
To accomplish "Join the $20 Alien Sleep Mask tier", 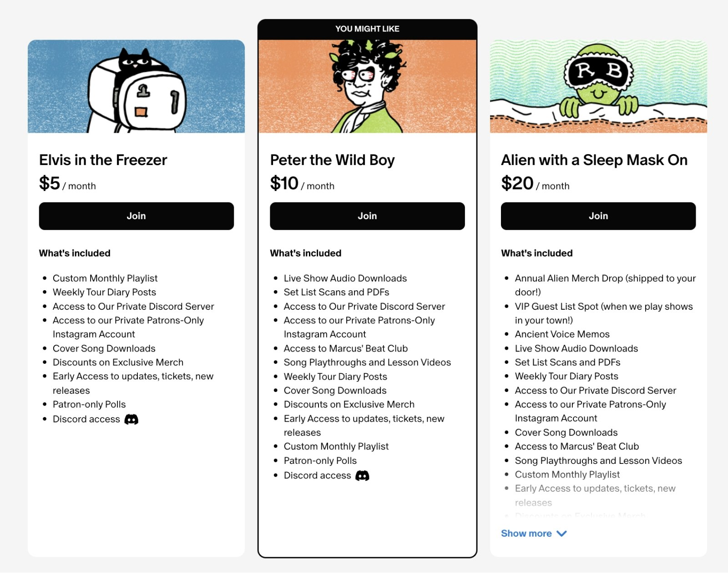I will tap(598, 216).
